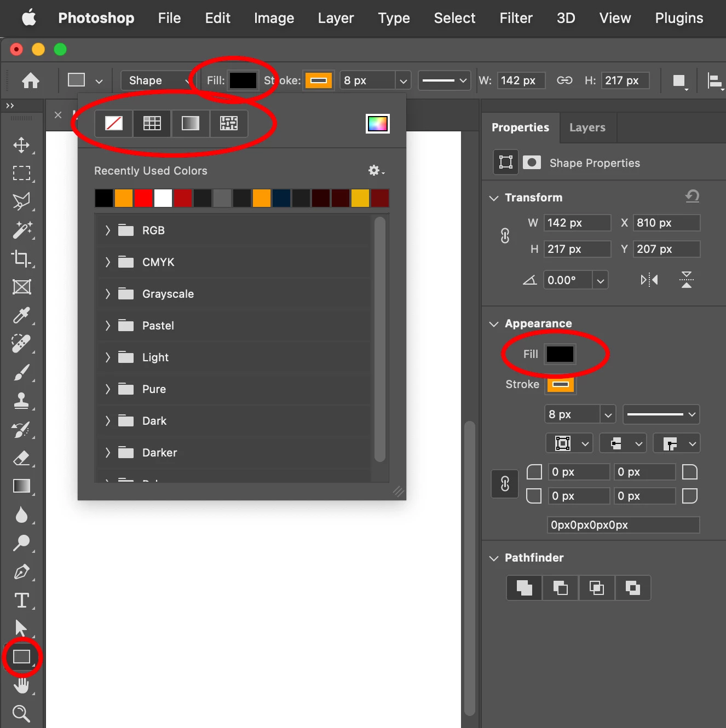Reset the transform values
The width and height of the screenshot is (726, 728).
693,196
